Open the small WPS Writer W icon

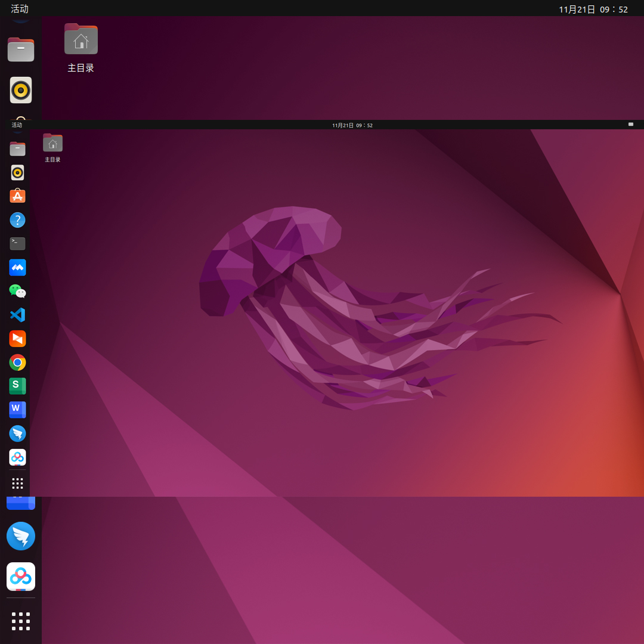[x=17, y=410]
